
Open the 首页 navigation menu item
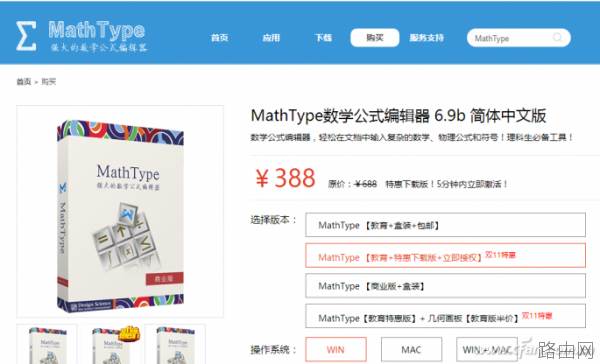[219, 38]
